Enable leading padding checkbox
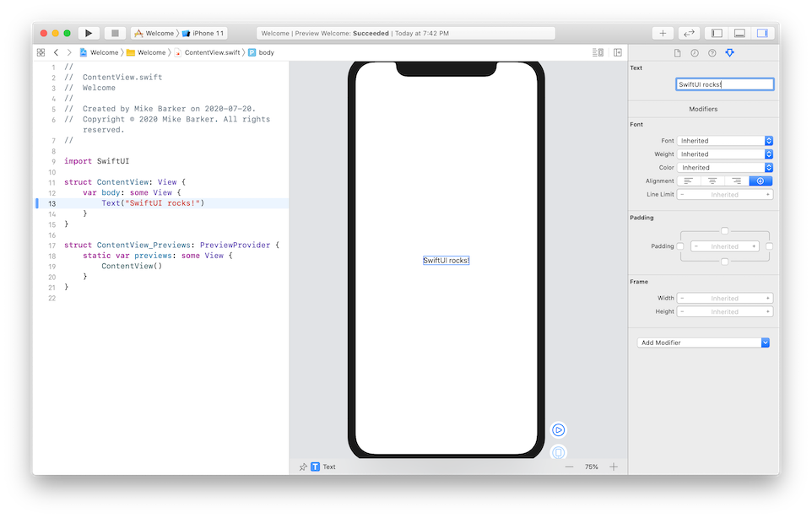Image resolution: width=812 pixels, height=518 pixels. coord(680,246)
